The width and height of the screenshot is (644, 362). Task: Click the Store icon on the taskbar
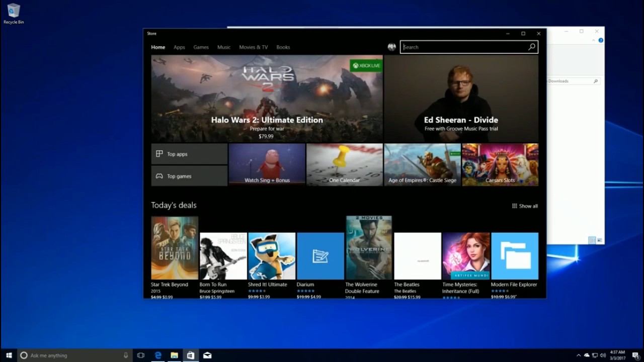(191, 355)
